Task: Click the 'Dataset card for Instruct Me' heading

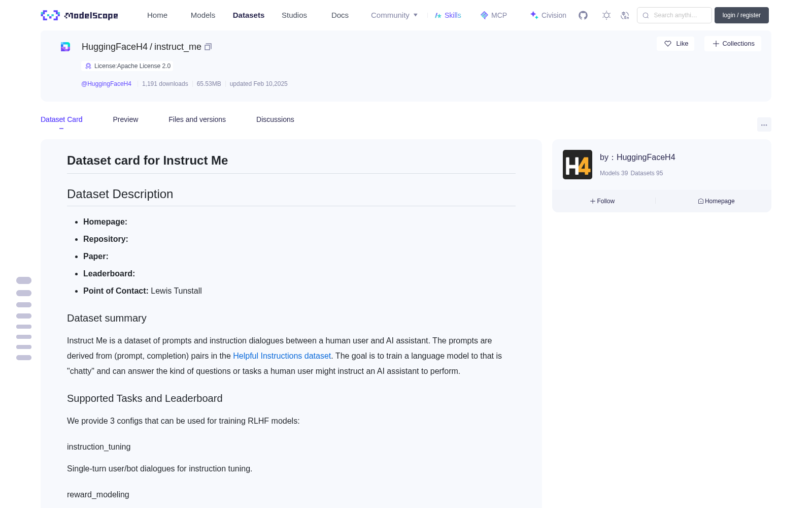Action: pyautogui.click(x=147, y=161)
